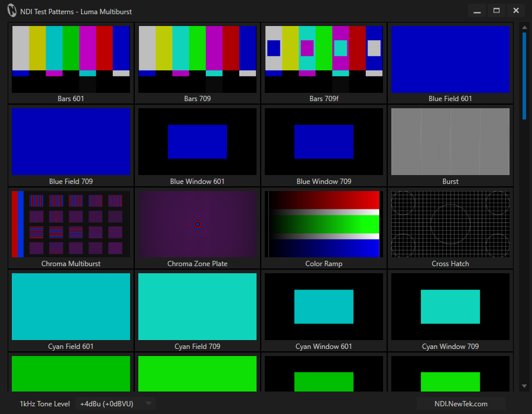Select the Cross Hatch grid pattern
This screenshot has width=532, height=414.
(x=450, y=224)
